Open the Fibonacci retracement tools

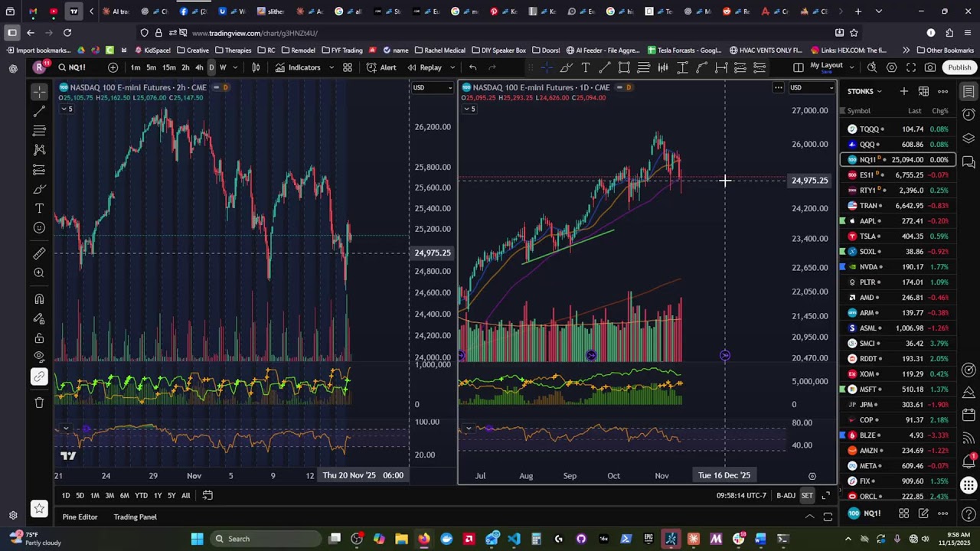coord(39,131)
